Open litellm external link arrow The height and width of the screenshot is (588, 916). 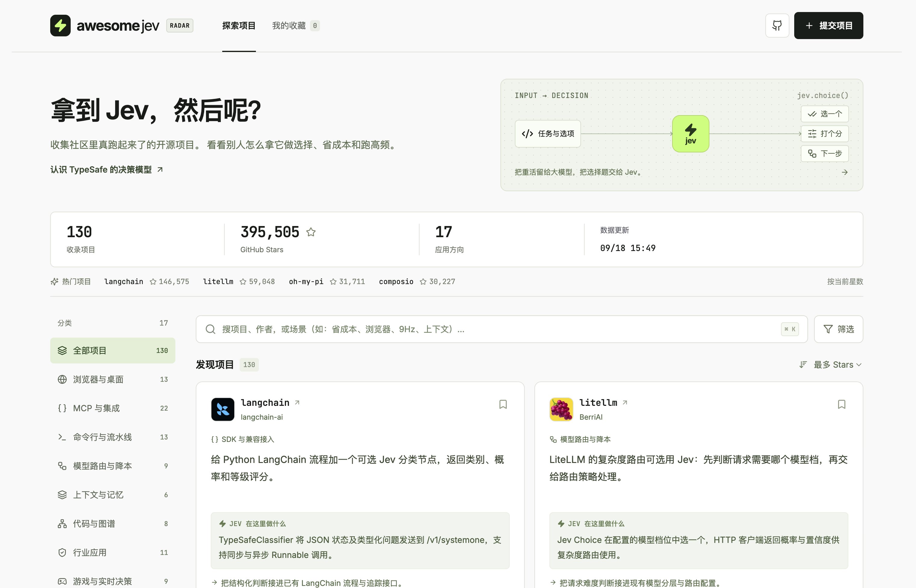(x=625, y=403)
